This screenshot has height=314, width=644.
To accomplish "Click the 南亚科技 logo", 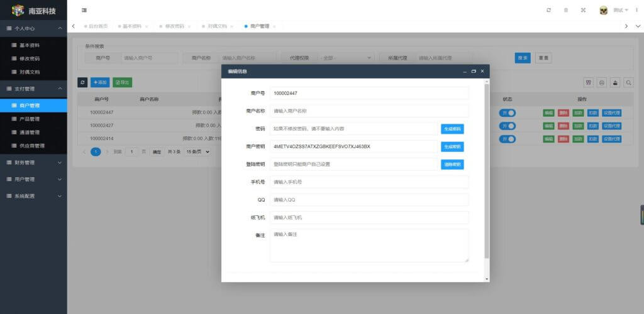I will coord(33,10).
